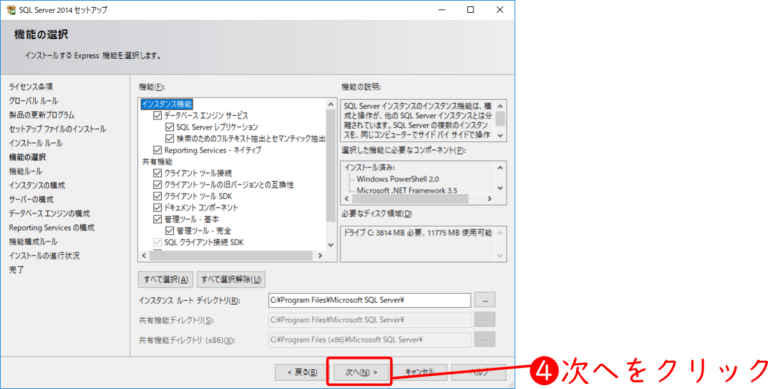Image resolution: width=768 pixels, height=389 pixels.
Task: Select インストール ルール step
Action: (35, 143)
